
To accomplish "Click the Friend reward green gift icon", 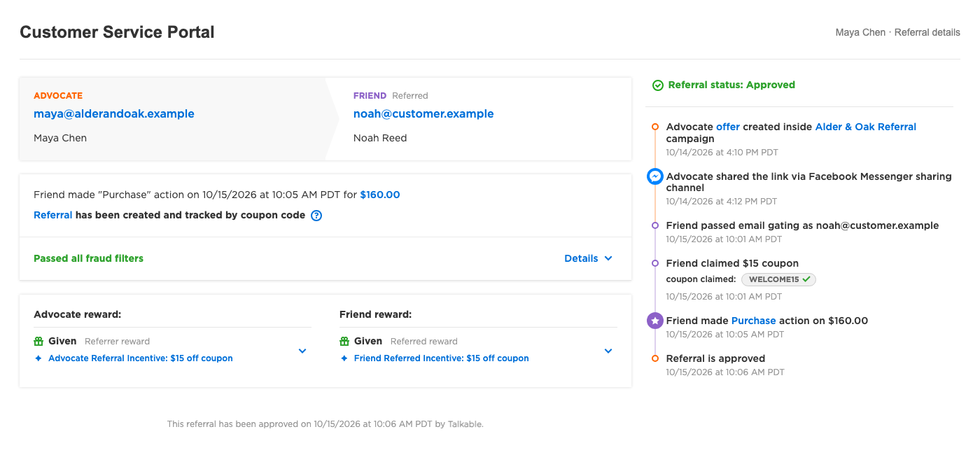I will tap(344, 342).
